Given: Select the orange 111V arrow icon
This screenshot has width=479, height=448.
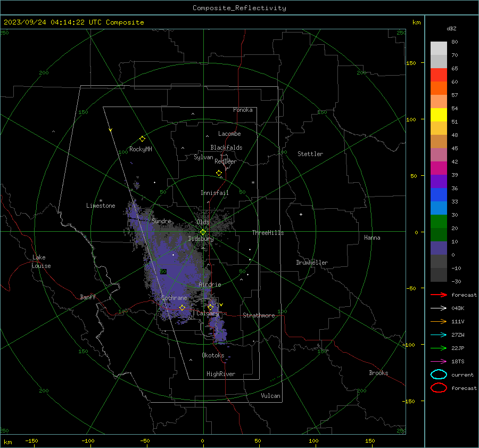Looking at the screenshot, I should click(439, 321).
